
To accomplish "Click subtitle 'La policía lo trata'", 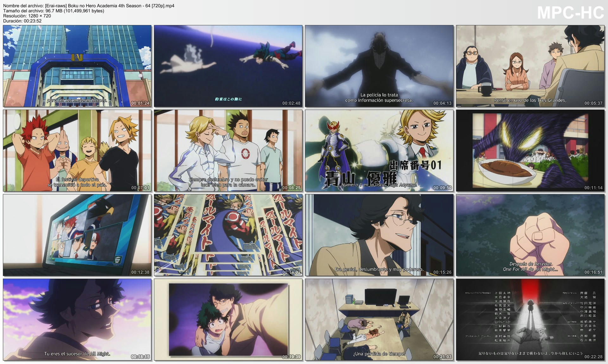I will (379, 95).
